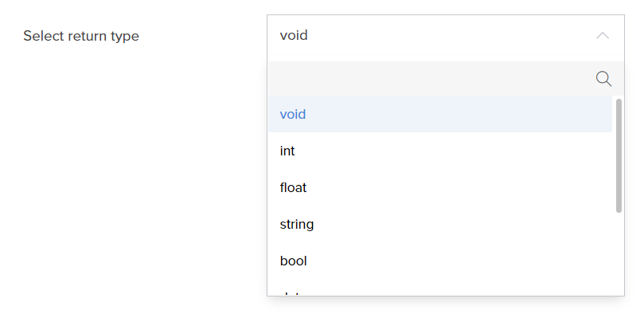Select the highlighted void option
This screenshot has width=644, height=318.
pos(293,114)
